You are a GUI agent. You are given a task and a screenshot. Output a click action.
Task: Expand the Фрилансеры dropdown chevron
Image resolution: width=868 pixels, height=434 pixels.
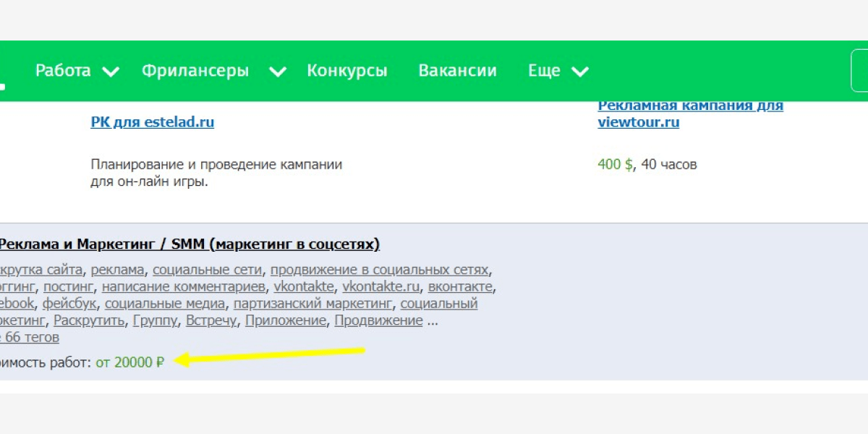pyautogui.click(x=278, y=72)
